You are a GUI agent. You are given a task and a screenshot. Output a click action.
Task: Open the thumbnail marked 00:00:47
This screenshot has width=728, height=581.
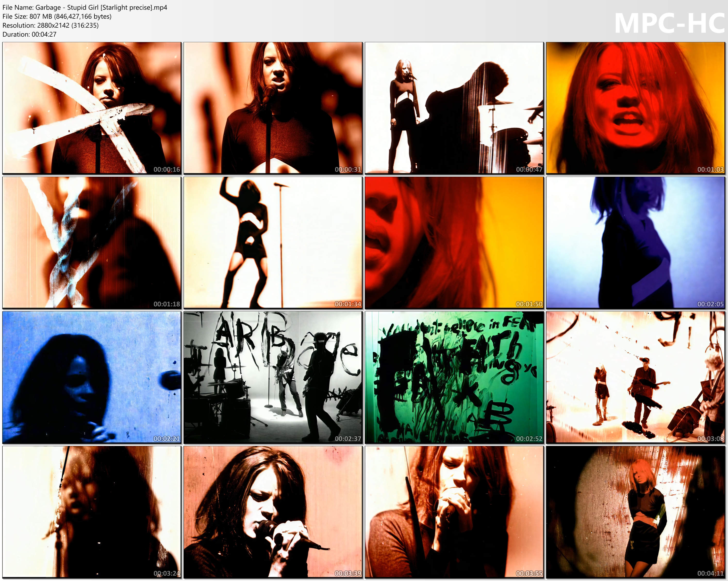(x=454, y=108)
